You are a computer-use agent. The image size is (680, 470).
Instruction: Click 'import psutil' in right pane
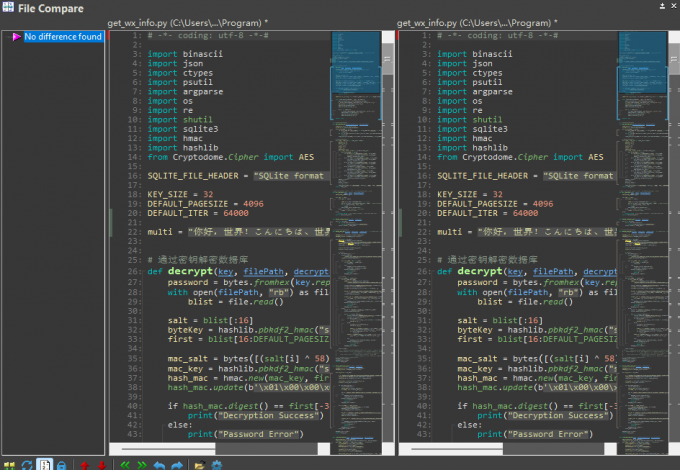coord(469,82)
